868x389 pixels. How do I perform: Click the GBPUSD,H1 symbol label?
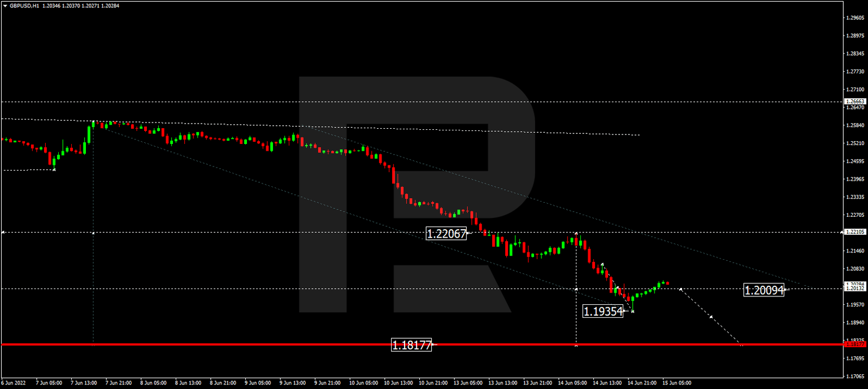pos(25,5)
